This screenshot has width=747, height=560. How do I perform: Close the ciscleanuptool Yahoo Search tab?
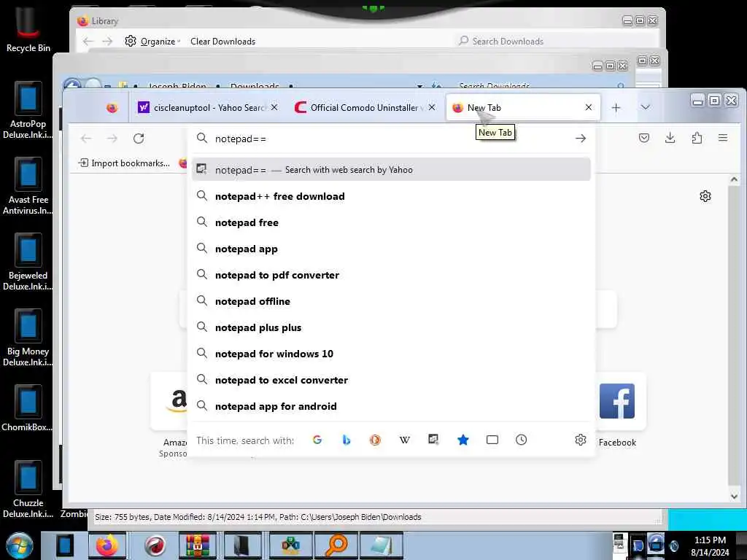click(x=274, y=108)
